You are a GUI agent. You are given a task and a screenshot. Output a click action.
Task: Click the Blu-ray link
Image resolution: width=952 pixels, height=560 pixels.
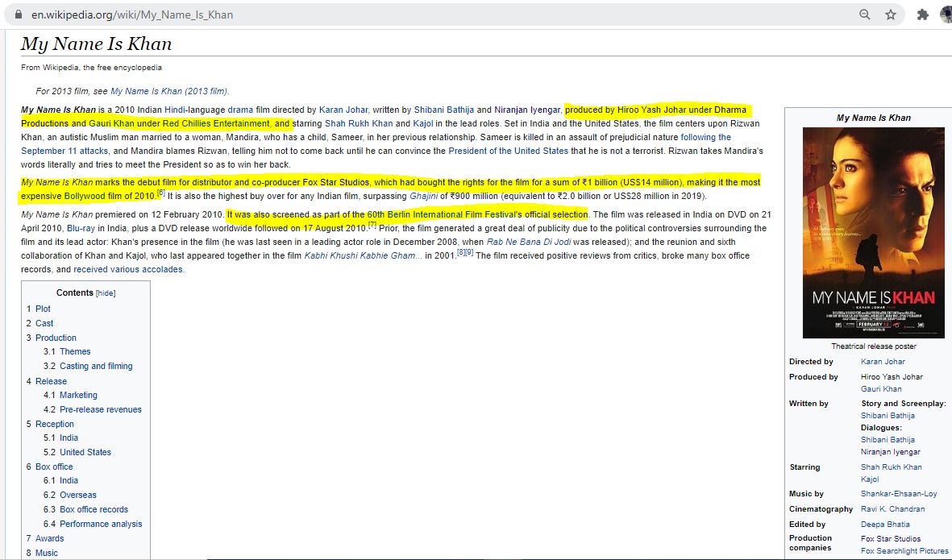tap(81, 228)
